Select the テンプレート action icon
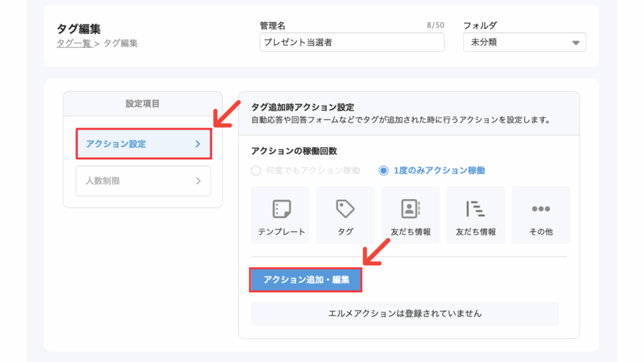 [281, 209]
